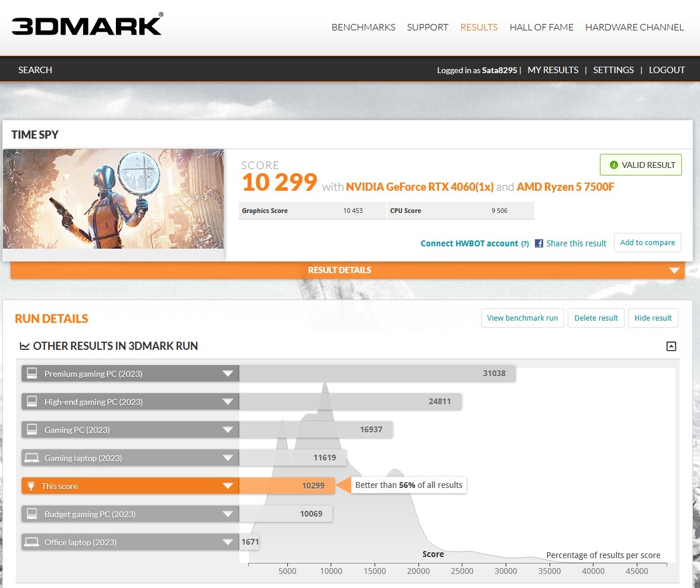The image size is (700, 588).
Task: Click the green info icon in Valid Result
Action: coord(614,164)
